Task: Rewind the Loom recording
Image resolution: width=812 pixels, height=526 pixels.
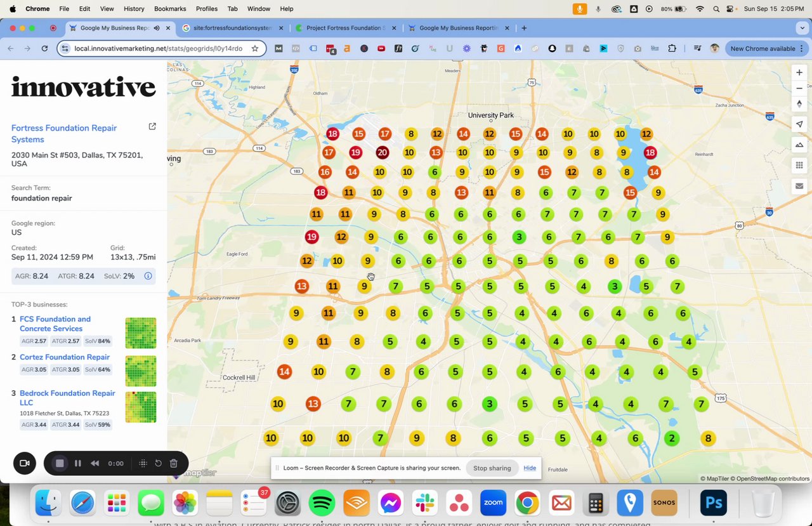Action: [x=95, y=463]
